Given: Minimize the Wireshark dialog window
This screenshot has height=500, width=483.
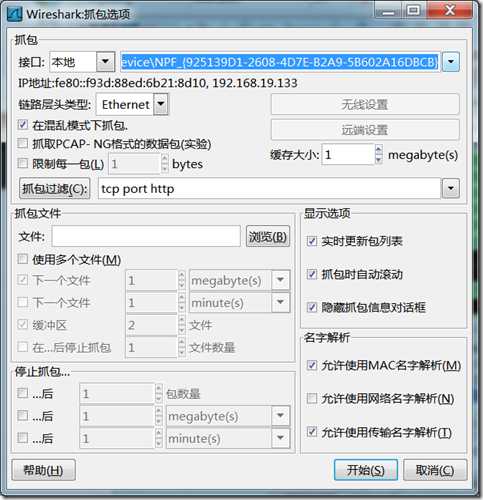Looking at the screenshot, I should 388,10.
